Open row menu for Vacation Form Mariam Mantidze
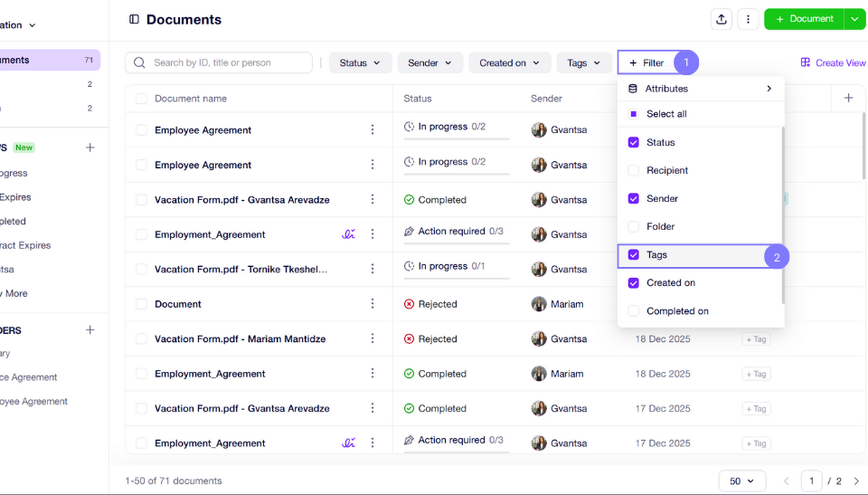This screenshot has height=495, width=868. pos(372,338)
